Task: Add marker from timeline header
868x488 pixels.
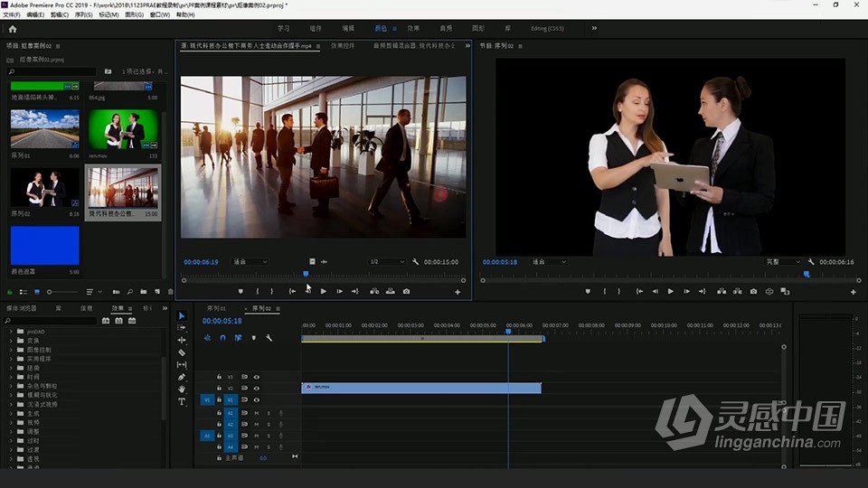Action: click(x=253, y=337)
